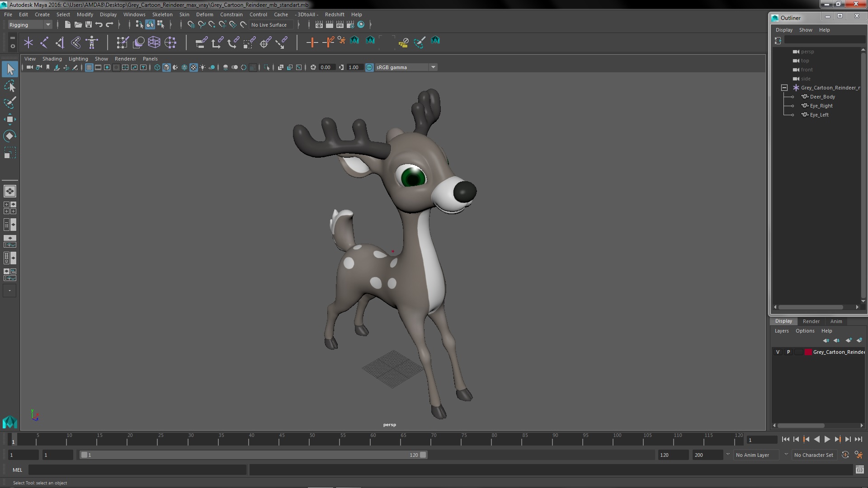Toggle layer visibility V box
The image size is (868, 488).
point(778,352)
